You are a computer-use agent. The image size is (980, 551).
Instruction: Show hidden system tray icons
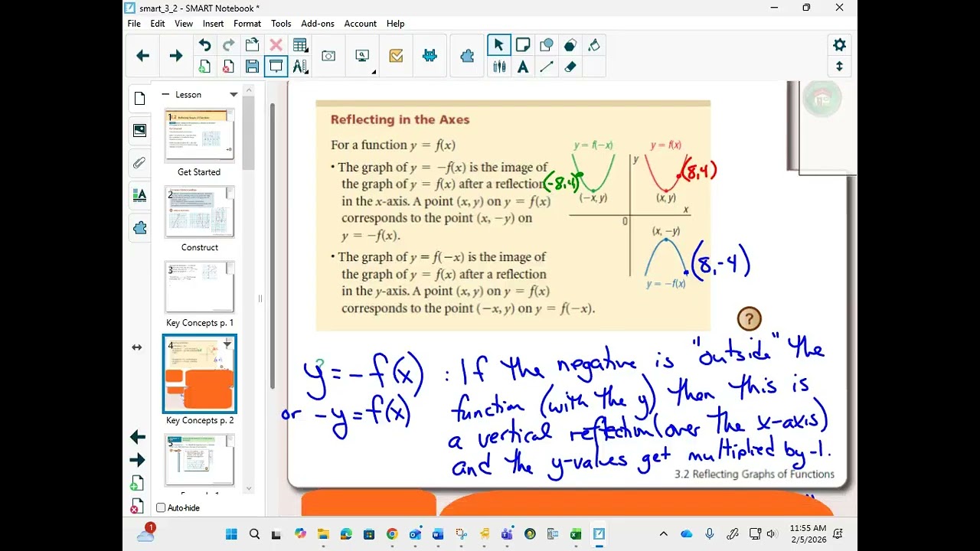click(663, 534)
